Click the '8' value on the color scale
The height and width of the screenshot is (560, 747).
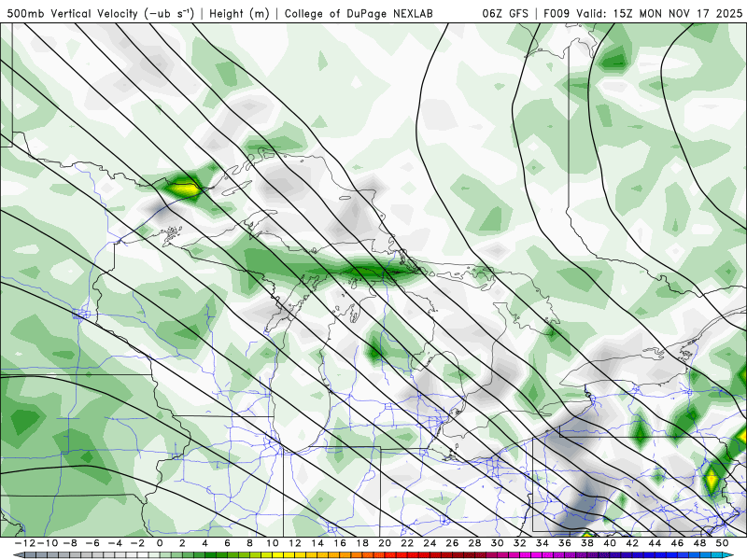click(x=249, y=543)
